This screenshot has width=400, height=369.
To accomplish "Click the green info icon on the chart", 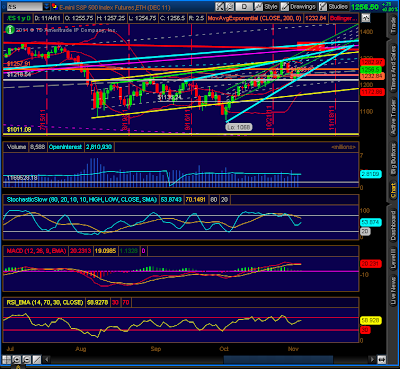I will [x=10, y=30].
